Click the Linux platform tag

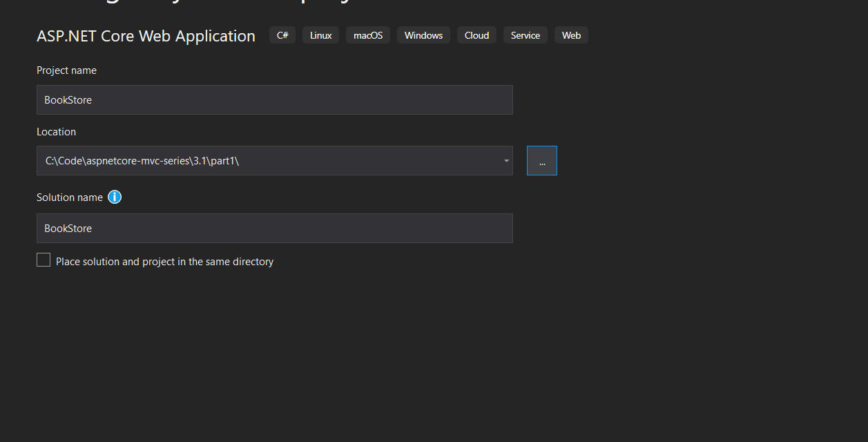320,35
